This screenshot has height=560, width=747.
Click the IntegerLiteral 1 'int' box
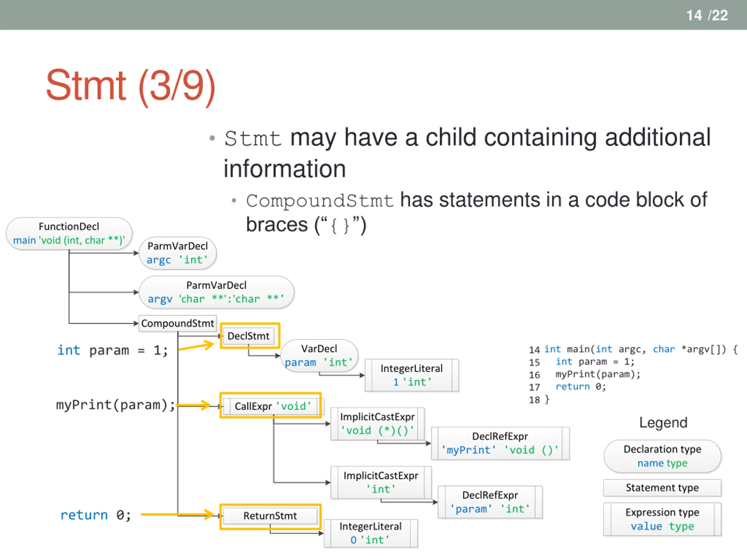(x=412, y=375)
